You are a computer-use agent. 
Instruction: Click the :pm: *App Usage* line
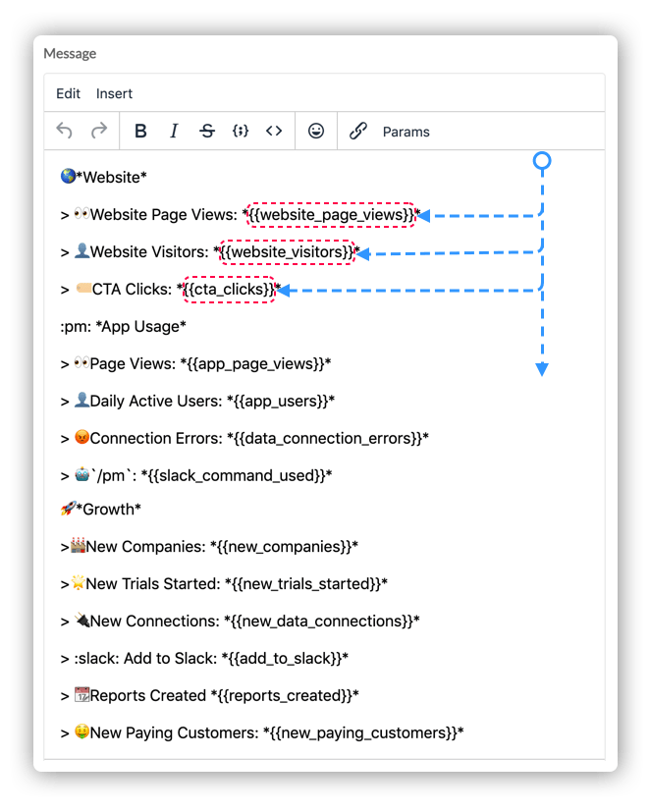(124, 327)
